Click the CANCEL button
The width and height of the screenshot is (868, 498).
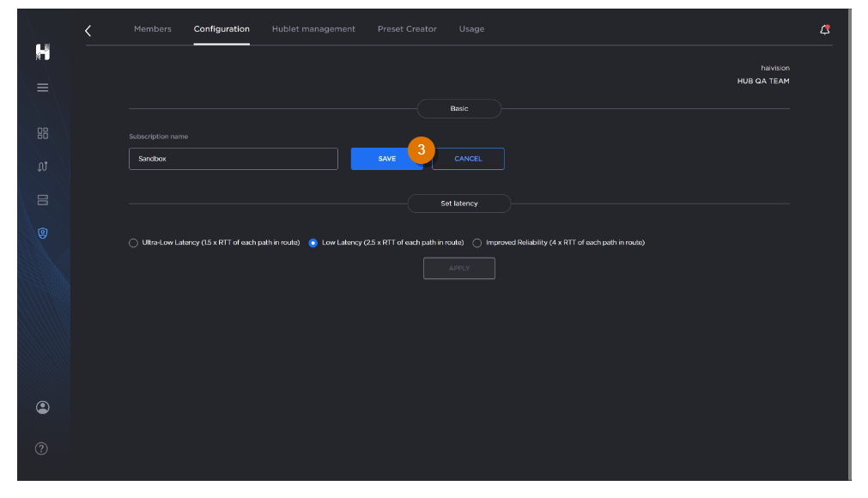pos(468,159)
